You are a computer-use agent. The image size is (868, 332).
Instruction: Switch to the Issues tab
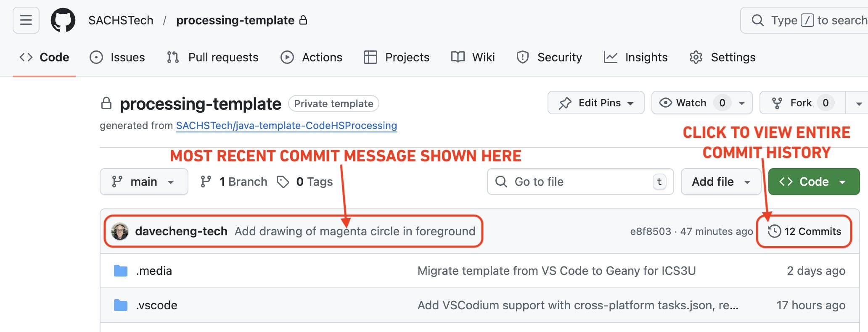[127, 57]
